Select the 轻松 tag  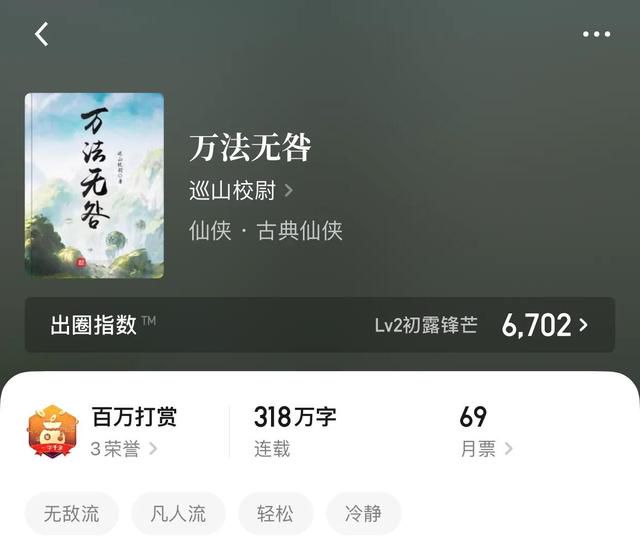(275, 513)
